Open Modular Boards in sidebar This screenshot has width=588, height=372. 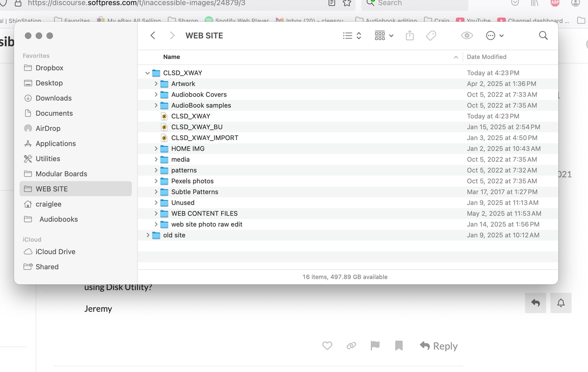click(x=75, y=174)
